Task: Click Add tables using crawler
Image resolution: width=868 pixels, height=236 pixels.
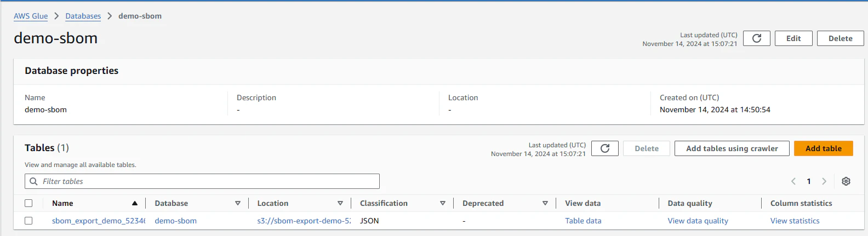Action: (732, 148)
